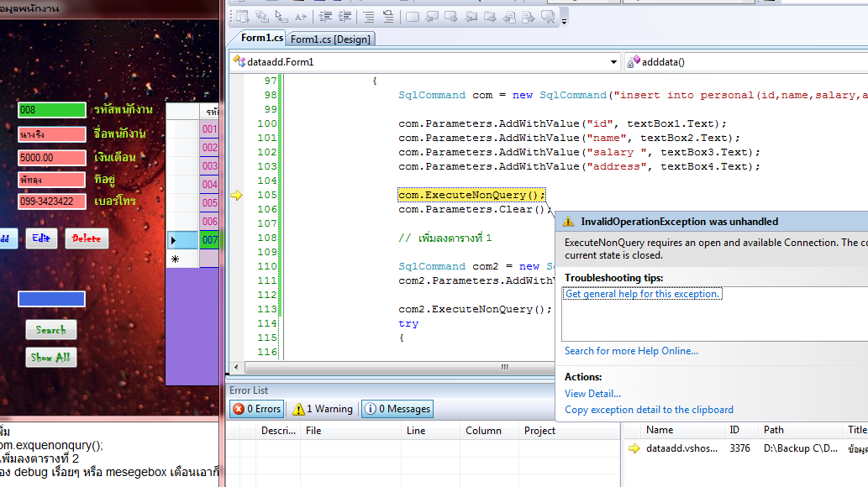Go to next bookmark in document icon
The width and height of the screenshot is (868, 487).
pyautogui.click(x=529, y=17)
